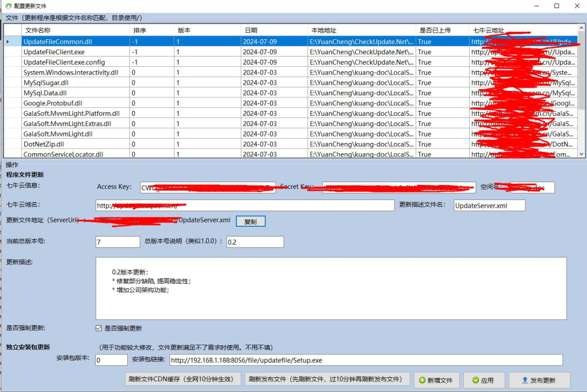Viewport: 587px width, 392px height.
Task: Click the 总版本号说明 field showing 0.2
Action: (x=255, y=242)
